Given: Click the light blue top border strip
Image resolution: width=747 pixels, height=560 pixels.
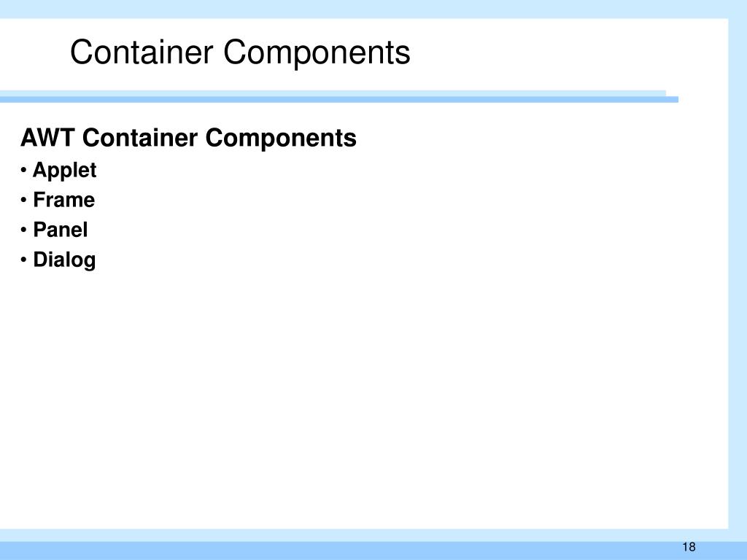Looking at the screenshot, I should pos(373,9).
